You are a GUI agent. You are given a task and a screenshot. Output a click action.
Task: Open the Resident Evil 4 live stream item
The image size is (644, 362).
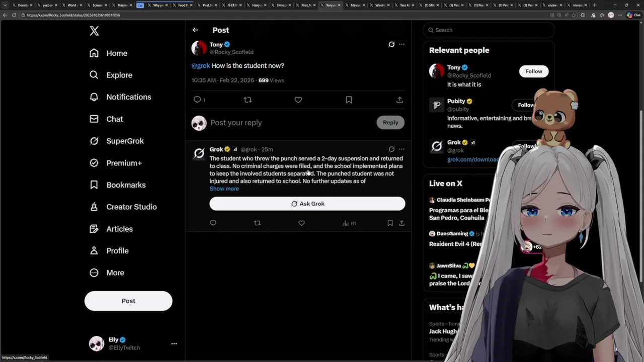point(456,244)
